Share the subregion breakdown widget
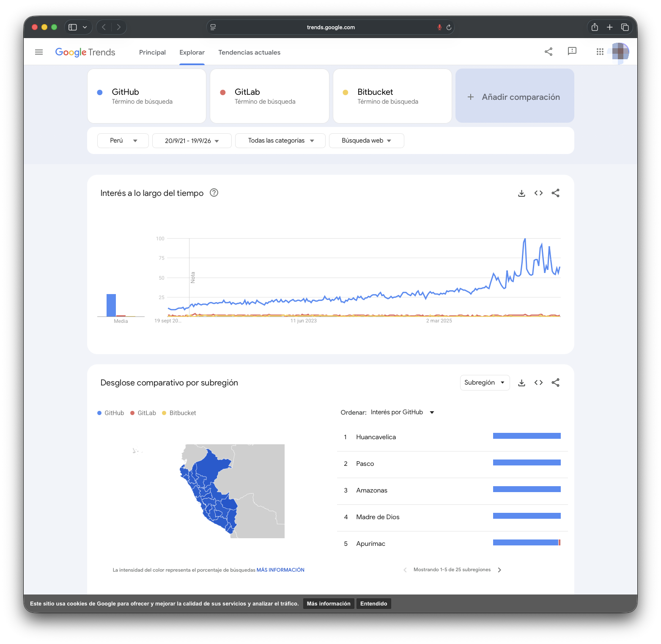661x644 pixels. (555, 383)
